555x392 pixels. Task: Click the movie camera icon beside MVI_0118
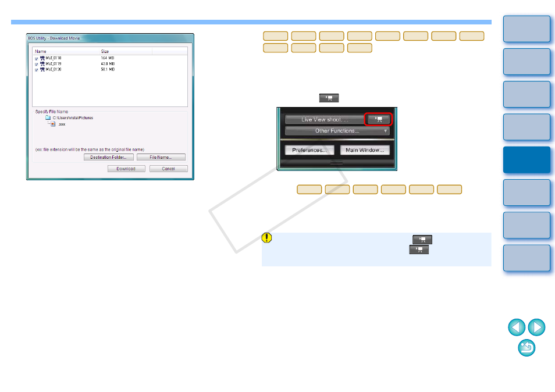42,58
